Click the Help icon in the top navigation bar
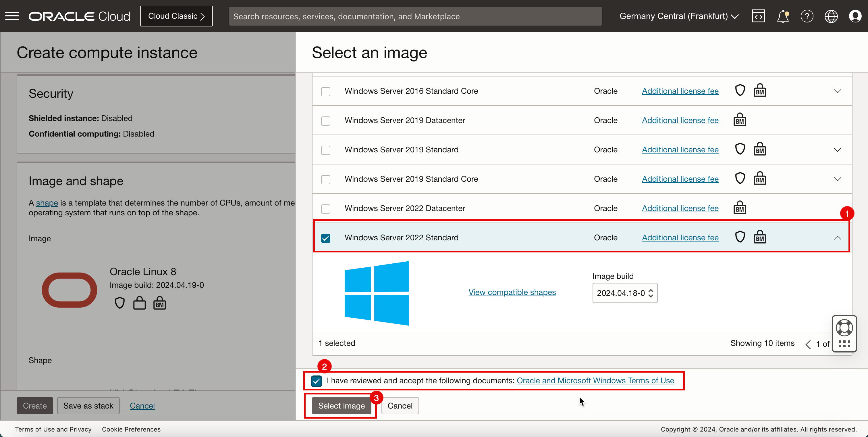The image size is (868, 437). (807, 16)
